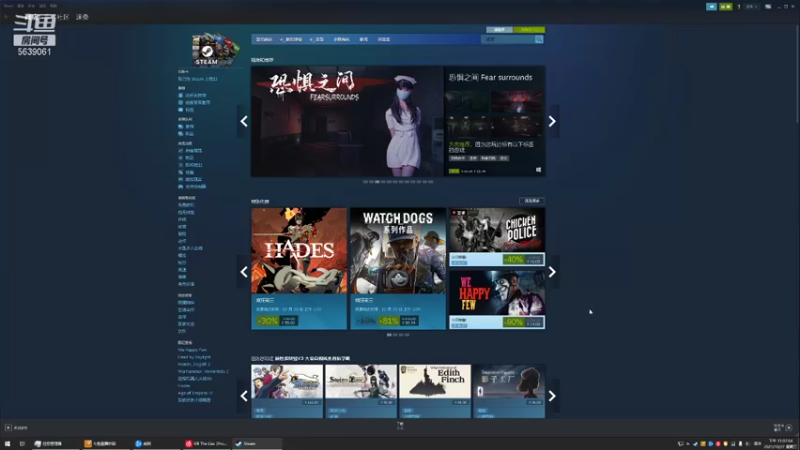Viewport: 800px width, 450px height.
Task: Open friends and chat icon bottom right
Action: pyautogui.click(x=789, y=428)
